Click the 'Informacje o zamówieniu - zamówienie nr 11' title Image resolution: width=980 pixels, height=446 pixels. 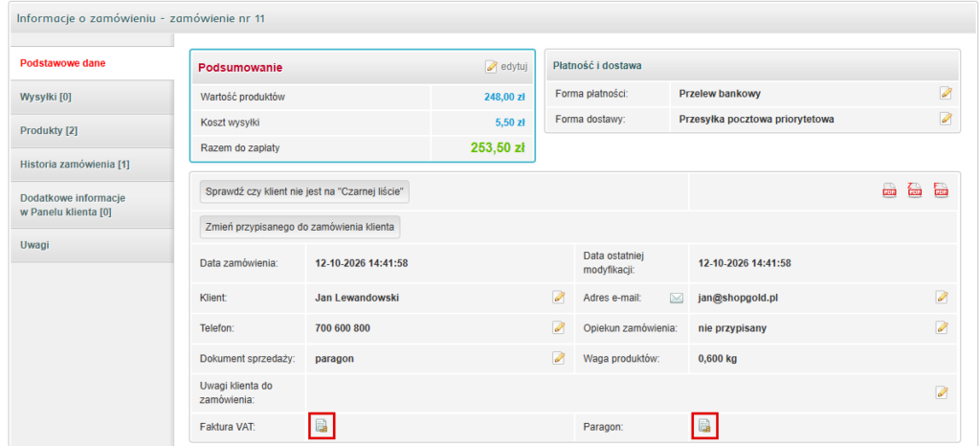click(x=141, y=18)
